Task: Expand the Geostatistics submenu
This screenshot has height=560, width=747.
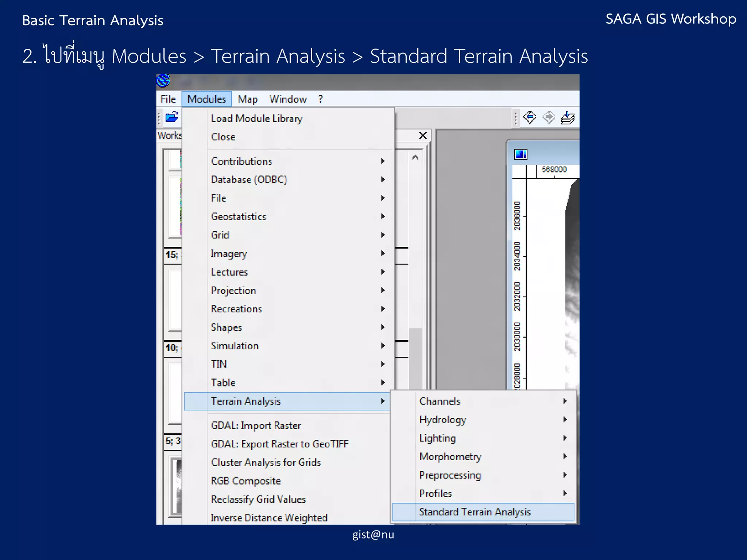Action: point(288,217)
